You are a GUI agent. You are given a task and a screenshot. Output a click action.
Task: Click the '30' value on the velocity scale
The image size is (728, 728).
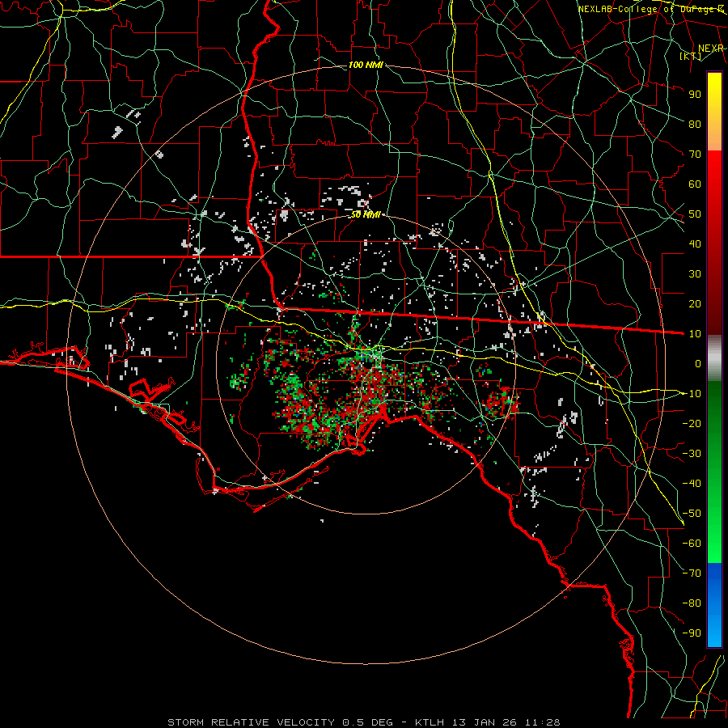[695, 274]
